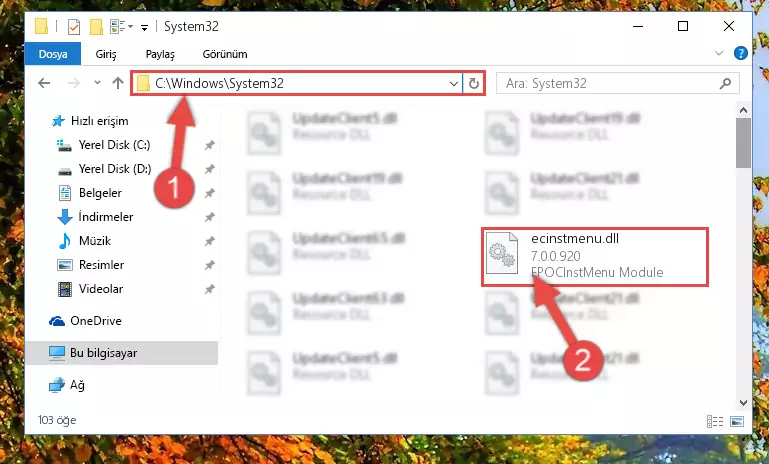This screenshot has width=769, height=464.
Task: Refresh the System32 folder view
Action: pyautogui.click(x=473, y=83)
